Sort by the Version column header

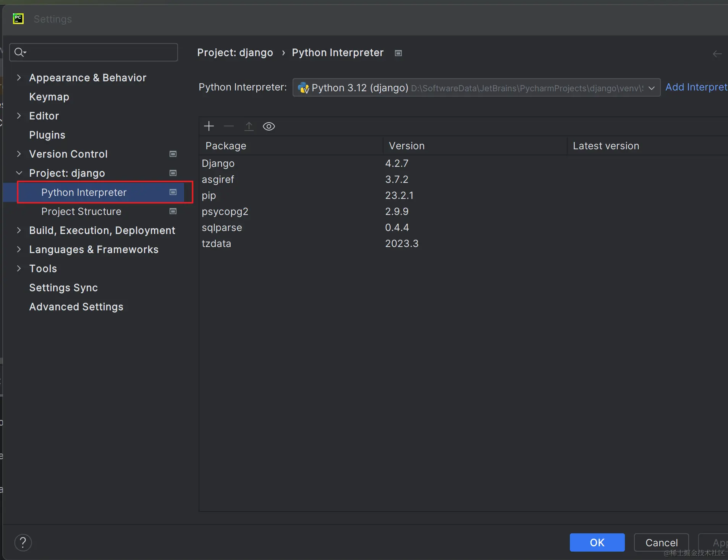pos(475,146)
